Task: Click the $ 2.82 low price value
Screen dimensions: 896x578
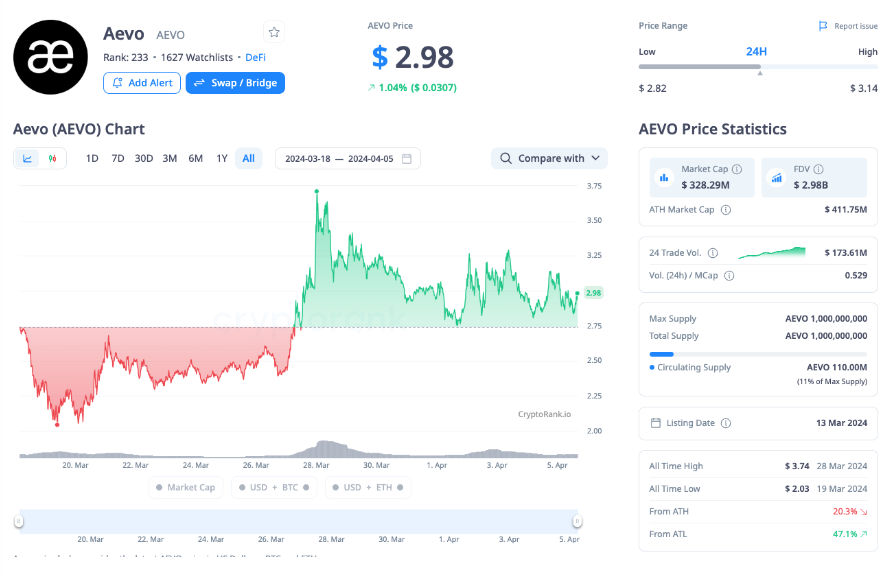Action: click(653, 89)
